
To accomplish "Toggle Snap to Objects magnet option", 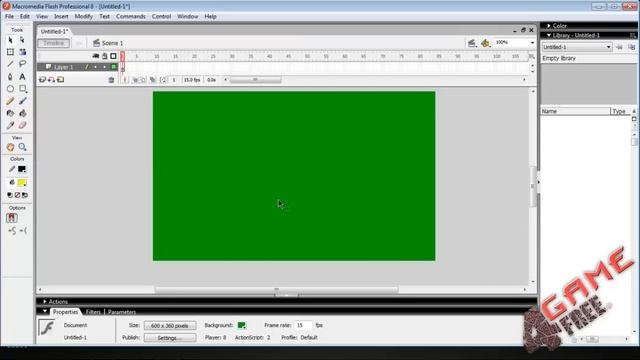I will click(x=11, y=218).
